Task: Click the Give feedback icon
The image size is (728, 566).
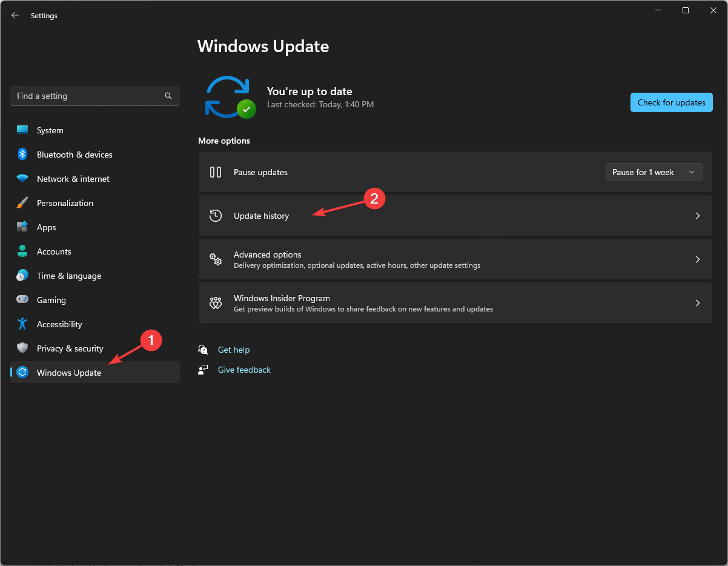Action: 203,370
